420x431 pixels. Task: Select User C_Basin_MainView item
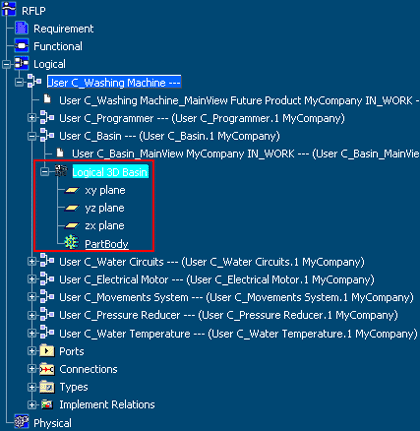click(x=246, y=154)
